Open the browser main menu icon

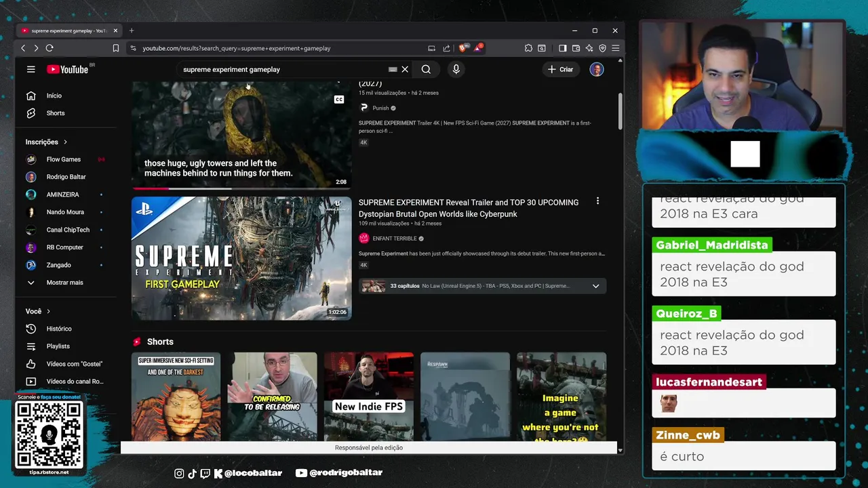[x=615, y=48]
